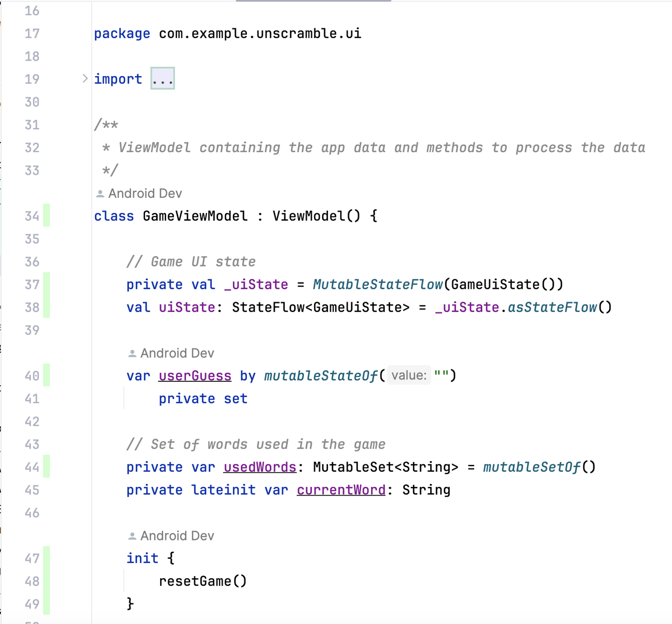Expand the folded import section chevron
Screen dimensions: 672x624
85,78
